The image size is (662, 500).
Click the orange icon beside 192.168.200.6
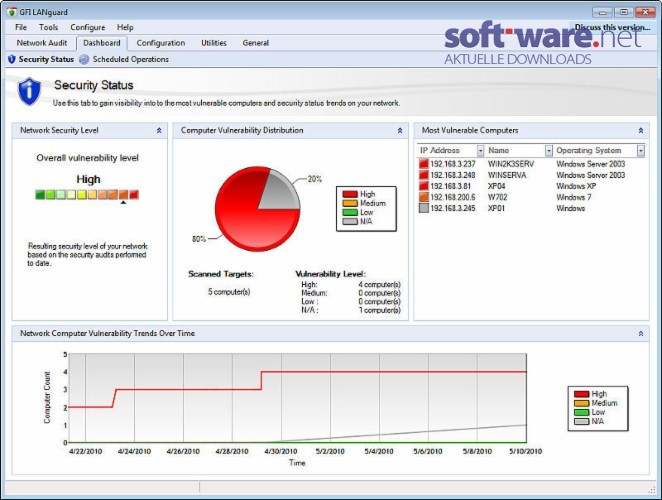[x=423, y=197]
